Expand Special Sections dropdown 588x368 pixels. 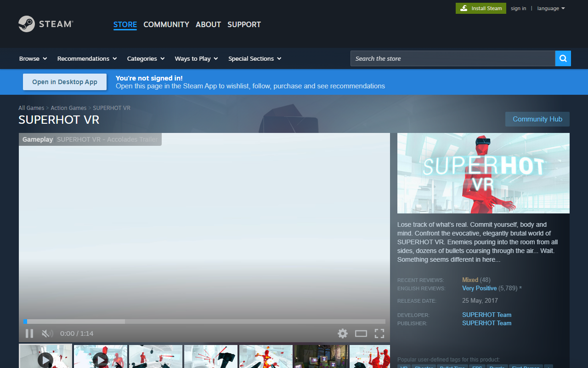tap(254, 58)
